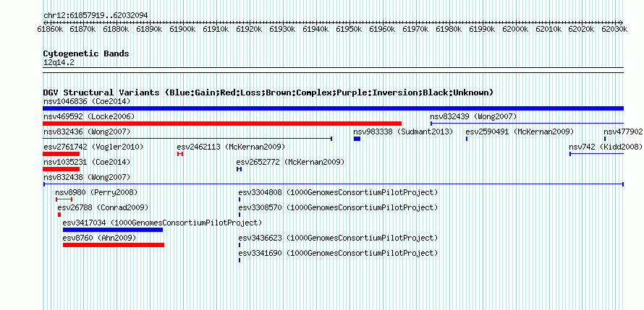Open the nsv469592 (Locke2006) label
This screenshot has height=310, width=644.
tap(89, 116)
